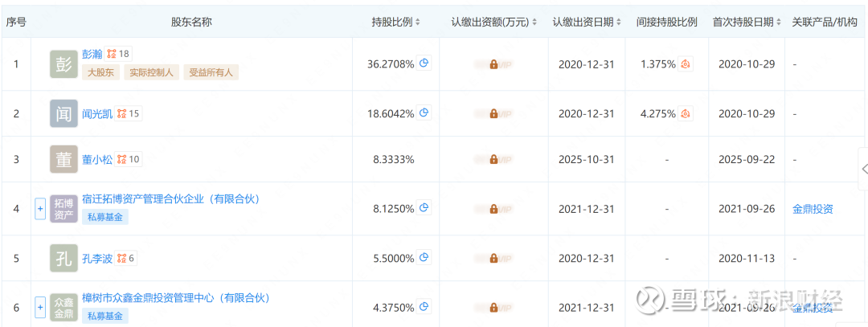Click the VIP lock icon in 彭瀚's row

coord(493,63)
